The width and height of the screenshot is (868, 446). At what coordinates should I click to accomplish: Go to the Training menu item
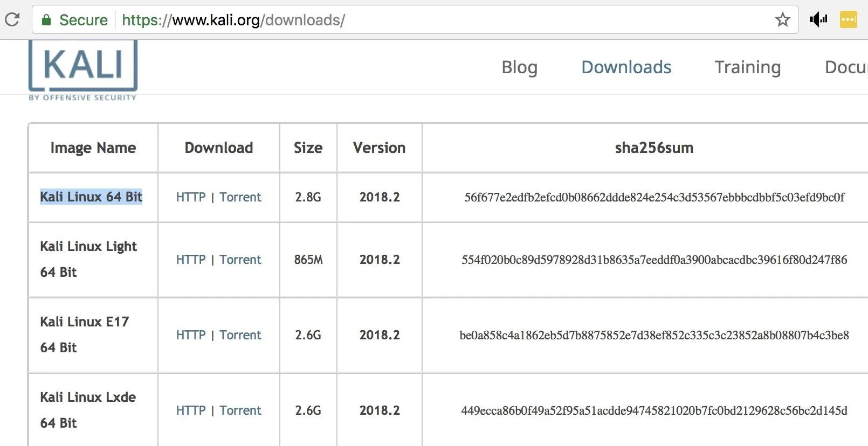(747, 67)
